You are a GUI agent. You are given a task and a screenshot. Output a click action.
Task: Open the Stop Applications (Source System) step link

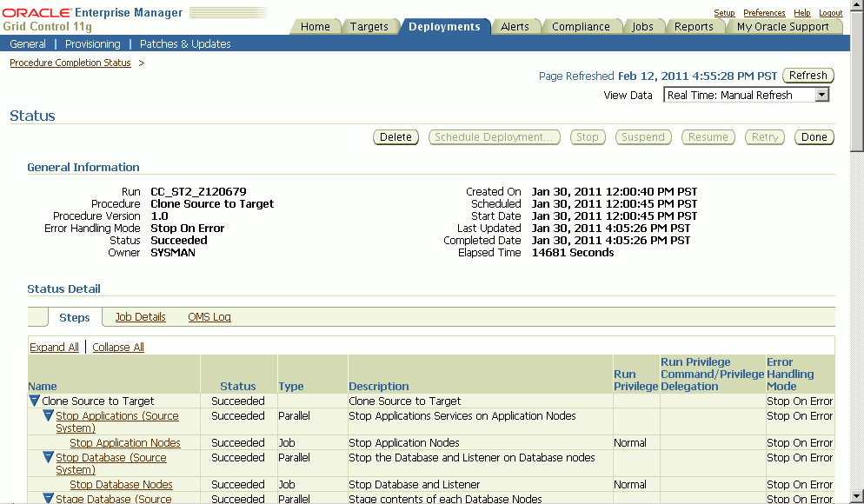click(x=116, y=421)
